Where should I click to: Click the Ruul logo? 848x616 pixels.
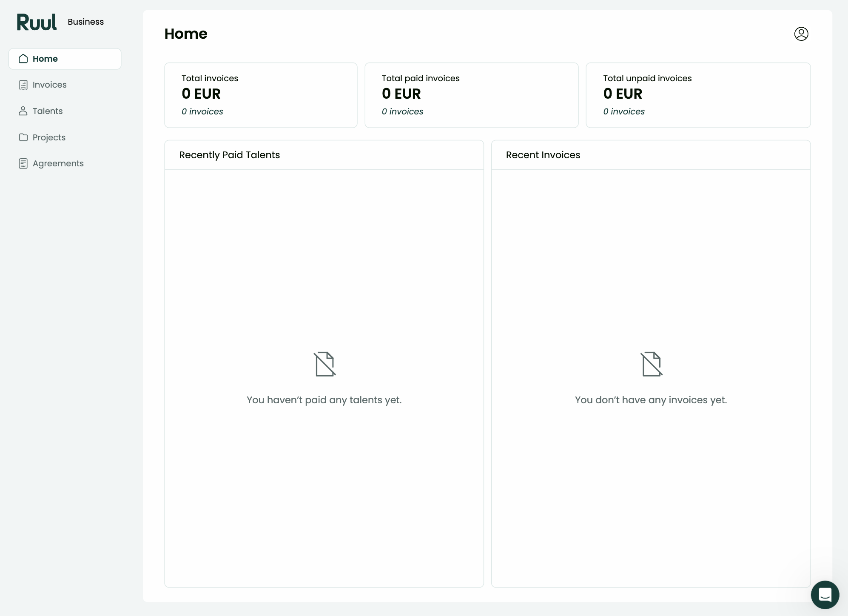(x=37, y=22)
